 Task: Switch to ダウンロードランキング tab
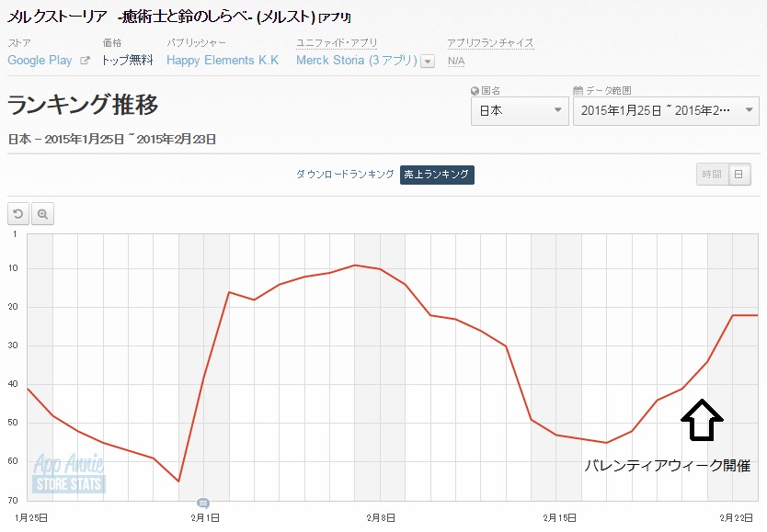[345, 175]
